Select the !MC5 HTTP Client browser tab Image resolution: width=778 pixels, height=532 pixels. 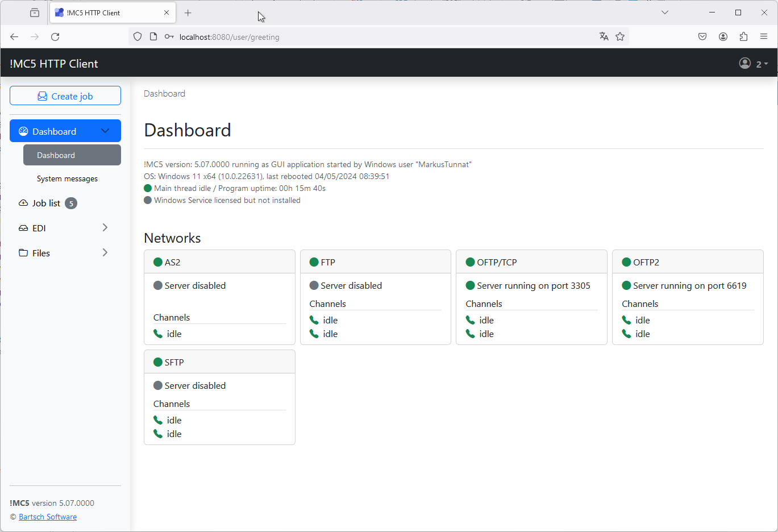[x=113, y=13]
